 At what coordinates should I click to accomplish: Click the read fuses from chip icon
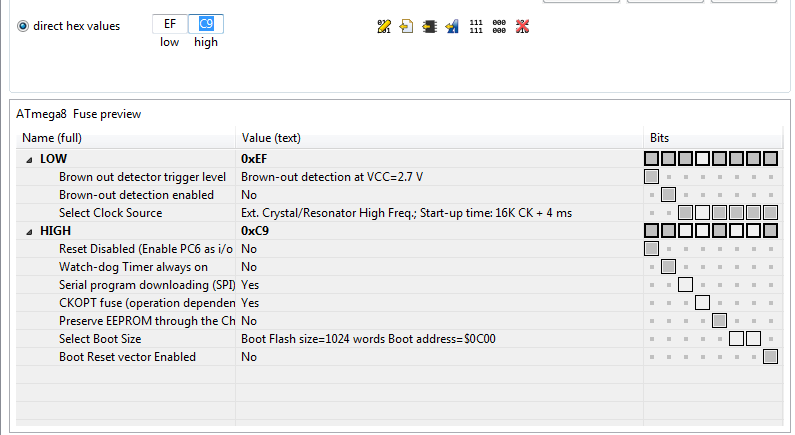[x=429, y=26]
